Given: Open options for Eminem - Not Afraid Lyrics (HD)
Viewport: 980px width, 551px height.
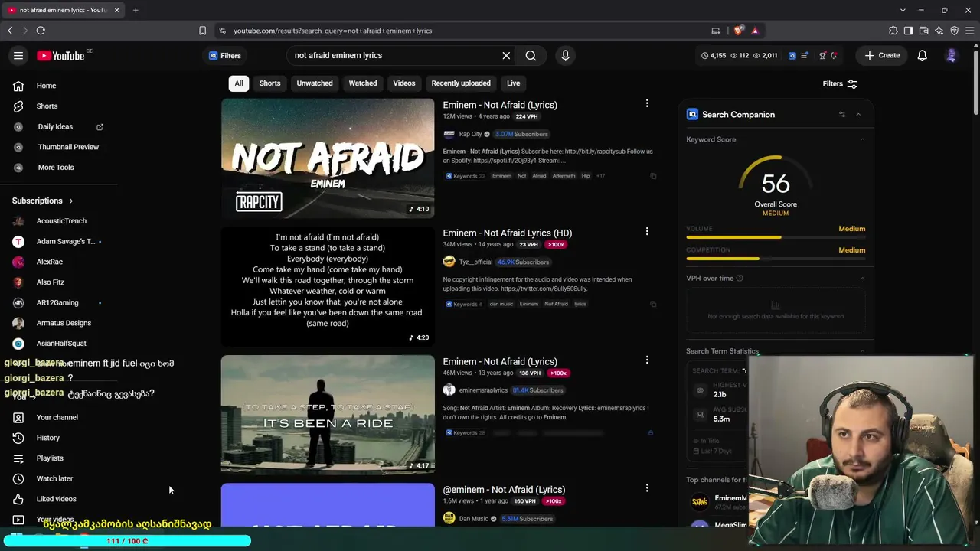Looking at the screenshot, I should tap(647, 231).
